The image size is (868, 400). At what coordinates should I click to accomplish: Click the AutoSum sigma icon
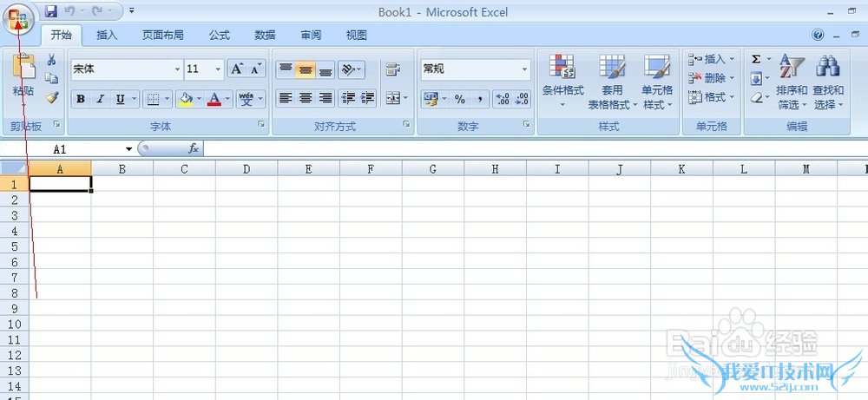click(756, 59)
